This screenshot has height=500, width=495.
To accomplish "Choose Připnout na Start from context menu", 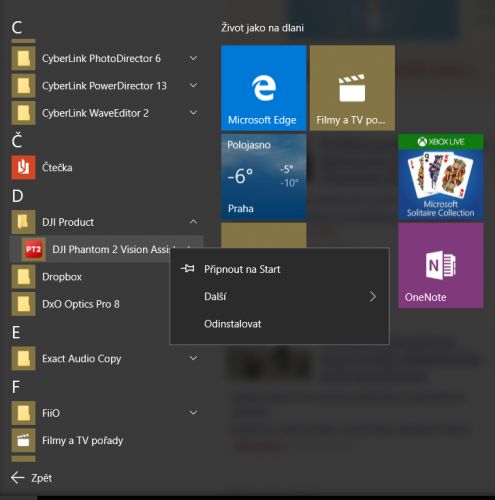I will click(x=279, y=269).
